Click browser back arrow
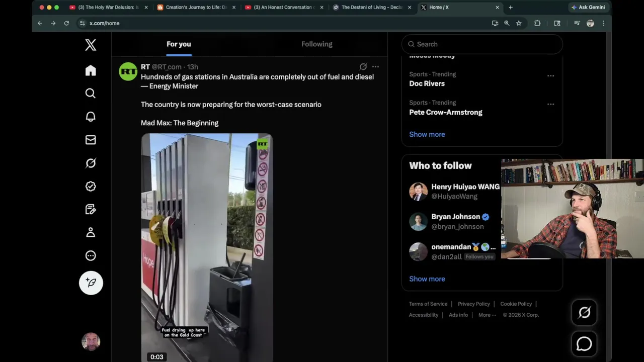 [x=40, y=23]
